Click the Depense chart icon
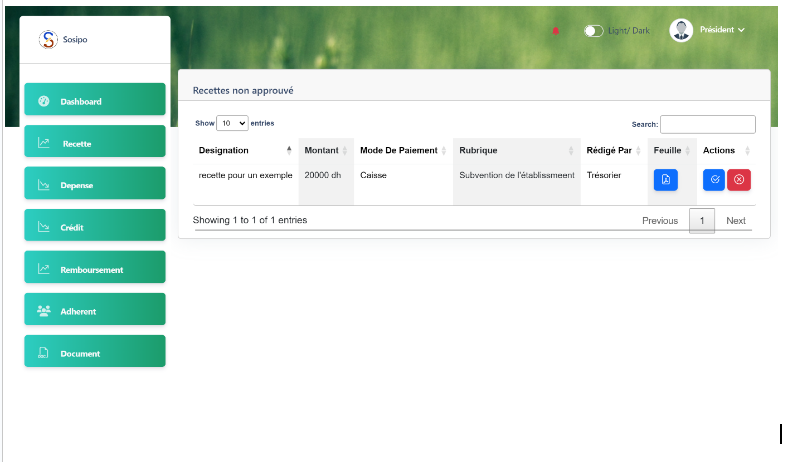 (44, 185)
